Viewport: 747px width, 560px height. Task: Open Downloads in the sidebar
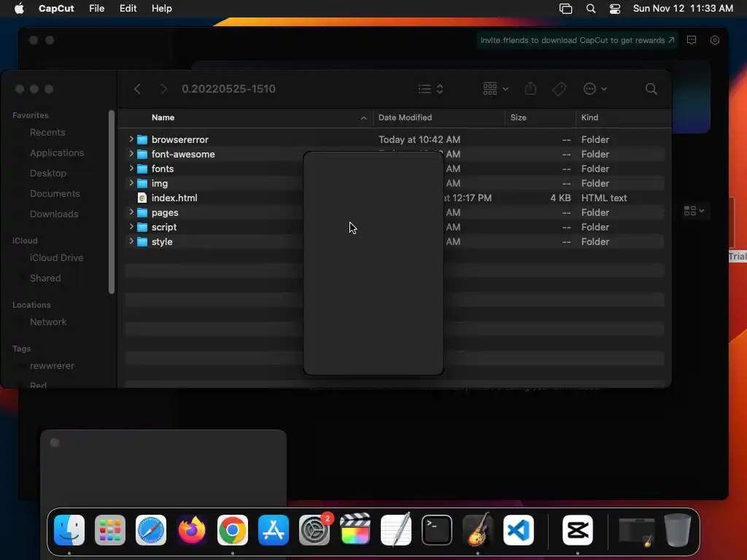click(x=54, y=214)
